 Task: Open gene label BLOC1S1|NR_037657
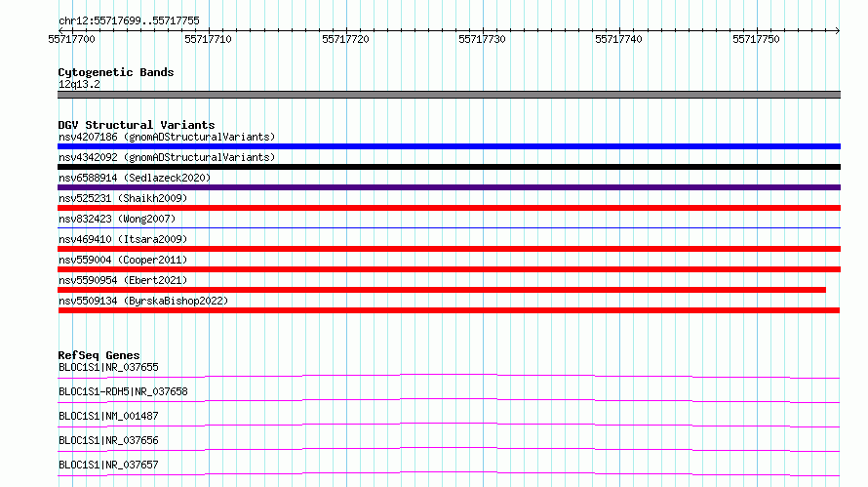click(108, 465)
